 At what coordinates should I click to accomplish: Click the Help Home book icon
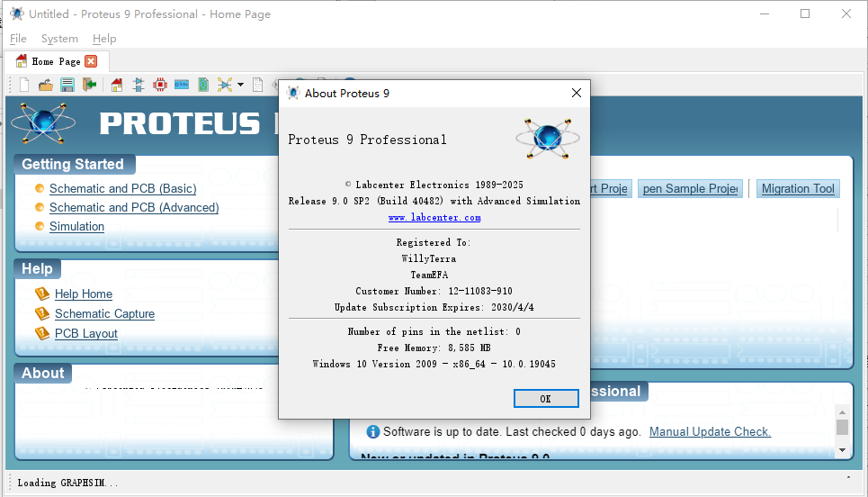[x=42, y=294]
